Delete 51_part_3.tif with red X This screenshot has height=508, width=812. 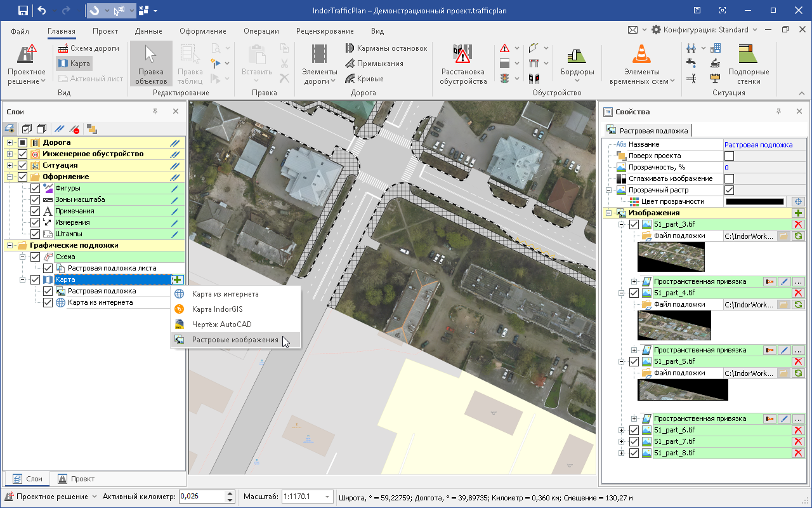point(798,225)
